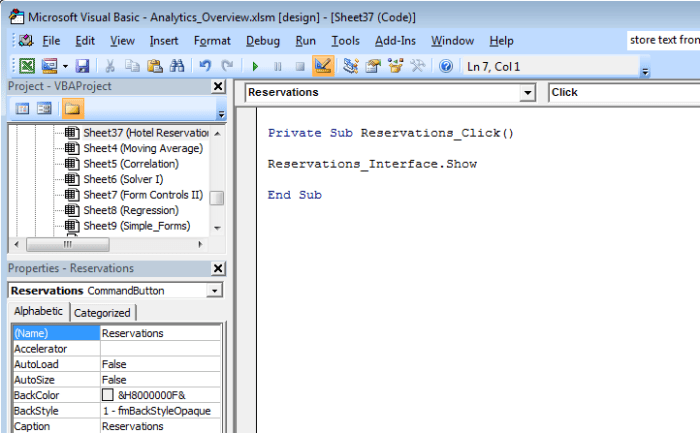The width and height of the screenshot is (700, 433).
Task: Select the (Name) property row
Action: click(117, 333)
